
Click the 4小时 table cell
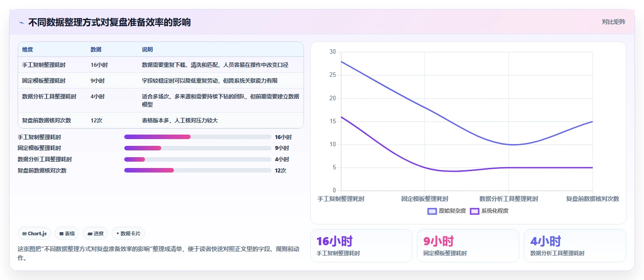click(x=98, y=97)
